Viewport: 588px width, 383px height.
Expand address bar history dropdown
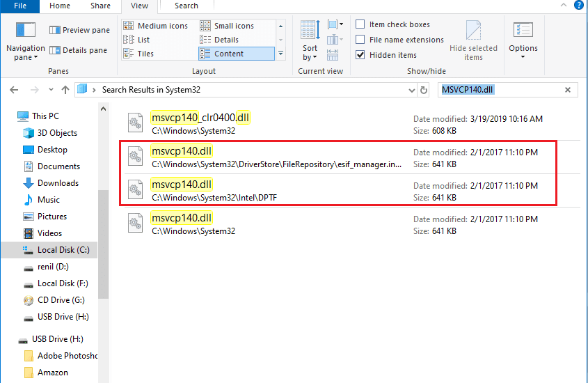click(412, 91)
